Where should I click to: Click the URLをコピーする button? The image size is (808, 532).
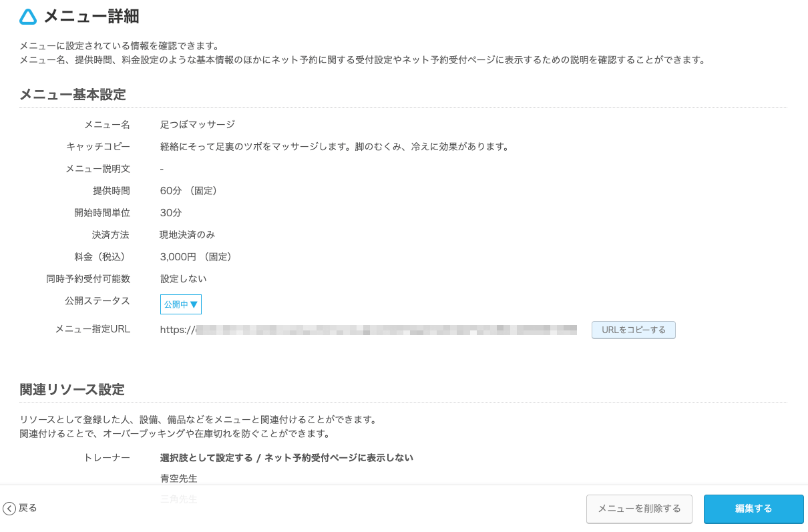632,330
